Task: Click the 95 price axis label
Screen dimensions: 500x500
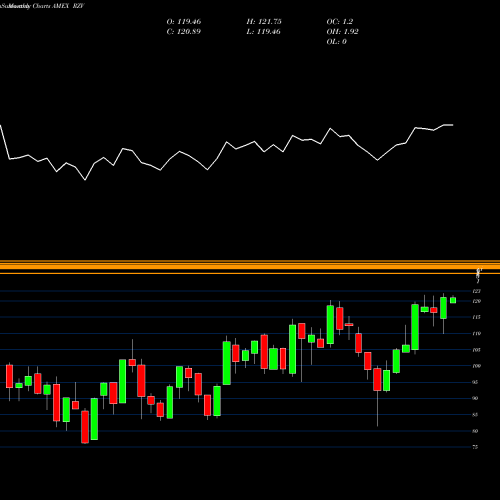Action: pos(475,382)
